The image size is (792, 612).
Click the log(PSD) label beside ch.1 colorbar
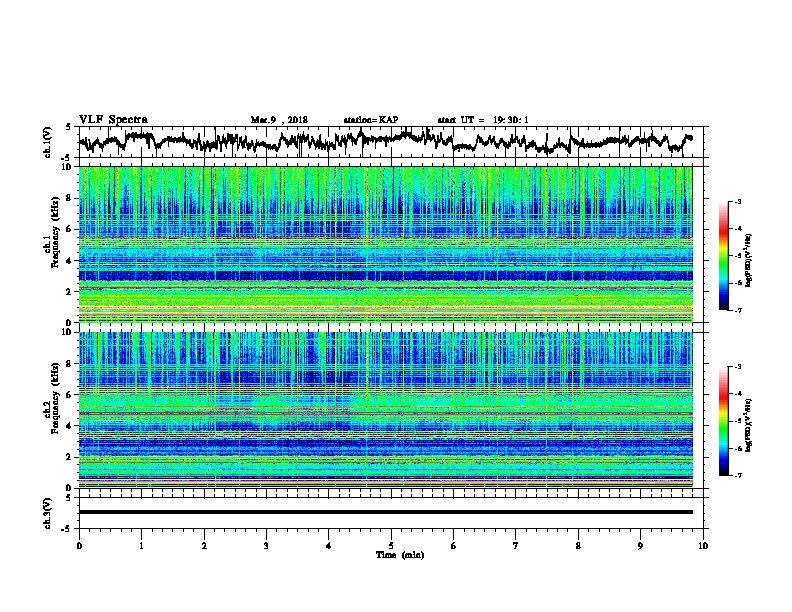tap(749, 261)
